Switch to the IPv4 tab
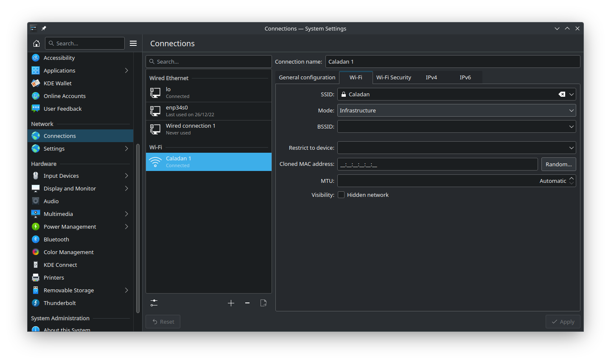 [431, 77]
